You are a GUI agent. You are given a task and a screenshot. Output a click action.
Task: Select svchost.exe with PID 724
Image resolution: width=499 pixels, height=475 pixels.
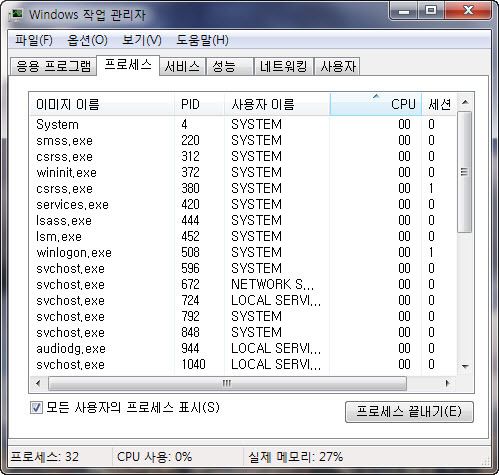[243, 300]
